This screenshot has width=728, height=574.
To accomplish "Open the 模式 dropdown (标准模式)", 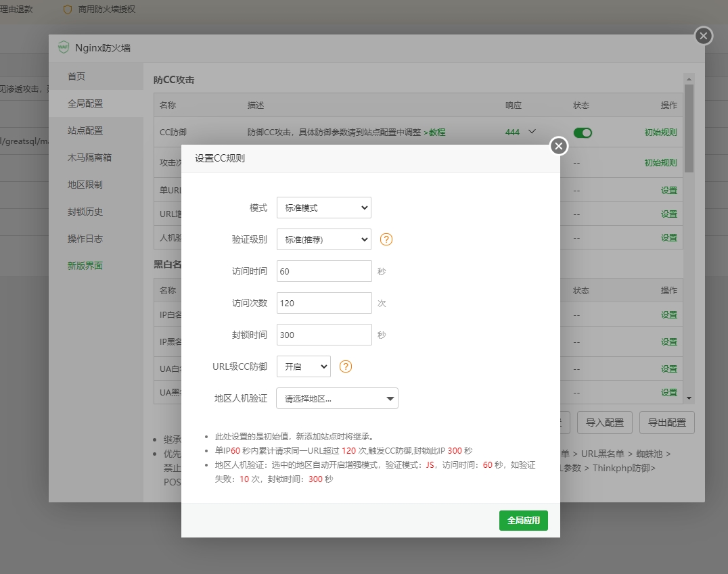I will point(324,208).
